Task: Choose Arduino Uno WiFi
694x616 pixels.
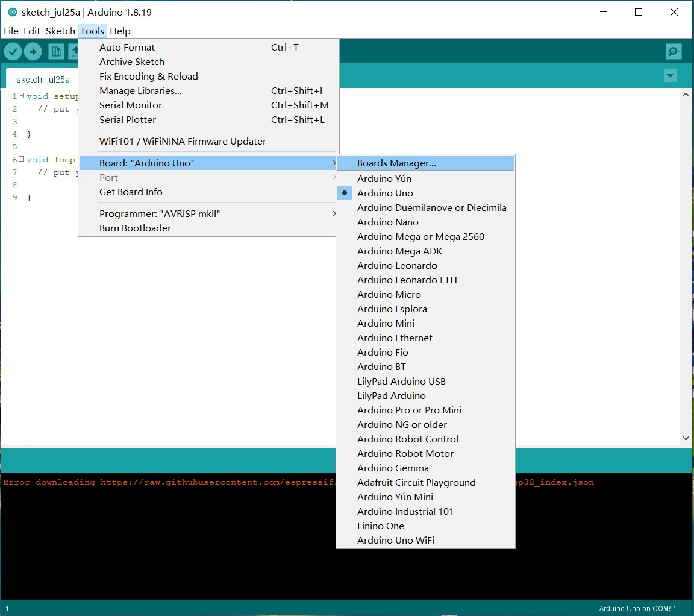Action: tap(425, 540)
